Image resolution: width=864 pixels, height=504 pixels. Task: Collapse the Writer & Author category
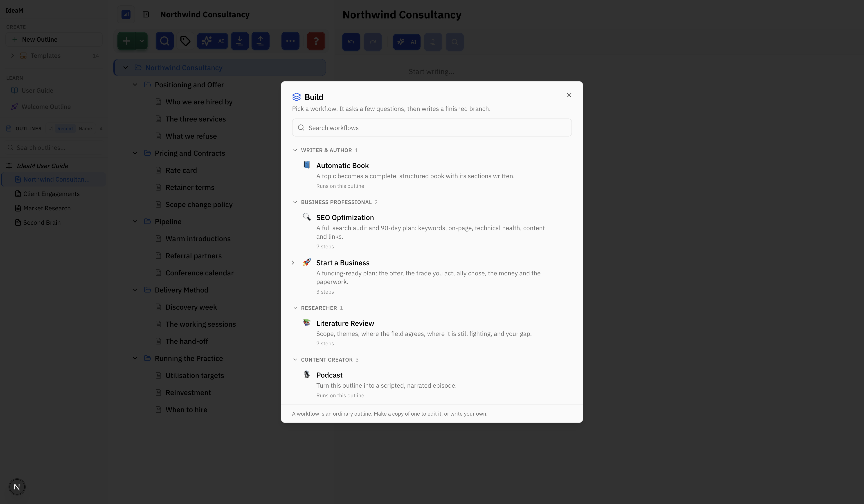tap(295, 150)
